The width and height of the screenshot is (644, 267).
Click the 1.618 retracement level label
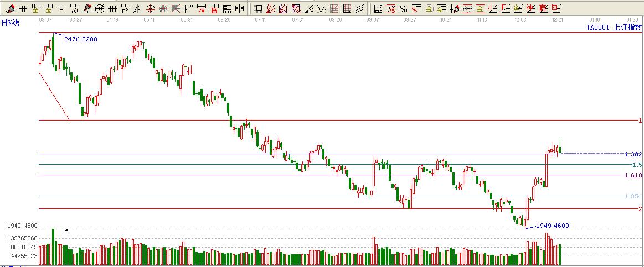tap(632, 175)
